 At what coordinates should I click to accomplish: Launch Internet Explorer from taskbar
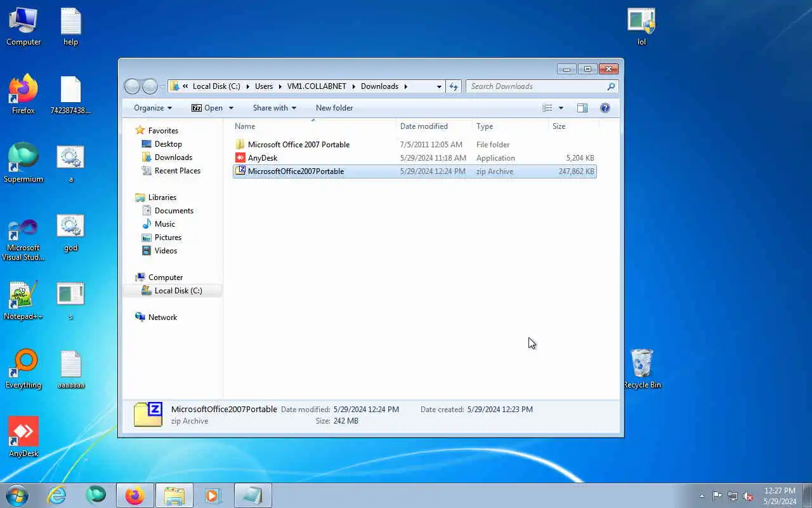(57, 495)
